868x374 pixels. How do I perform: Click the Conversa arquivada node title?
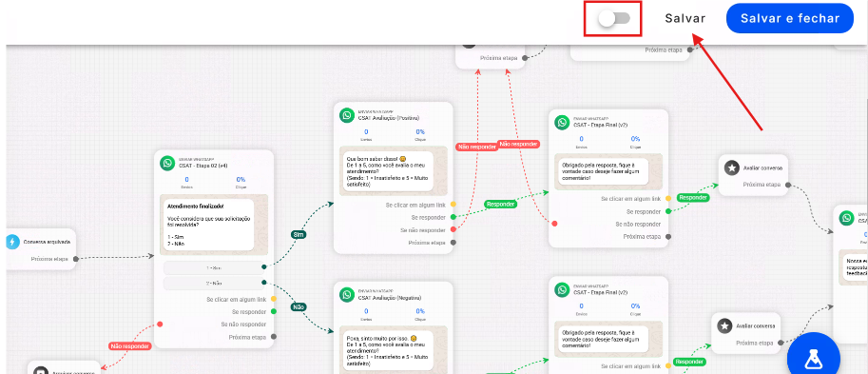pos(47,242)
